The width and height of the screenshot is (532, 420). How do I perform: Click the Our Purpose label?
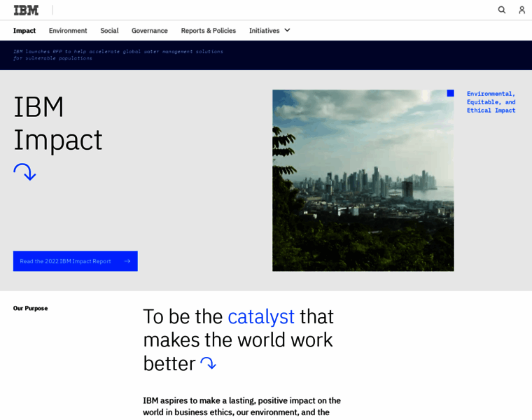[31, 309]
